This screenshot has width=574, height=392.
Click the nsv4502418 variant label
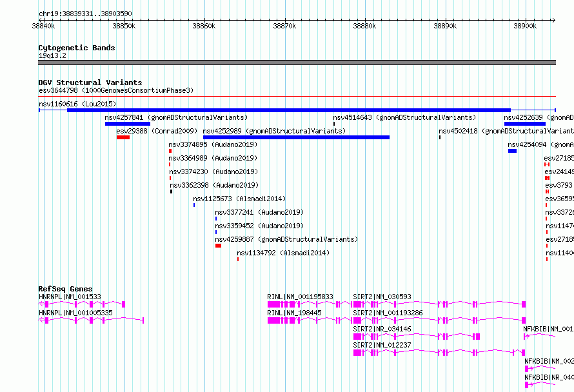(506, 131)
